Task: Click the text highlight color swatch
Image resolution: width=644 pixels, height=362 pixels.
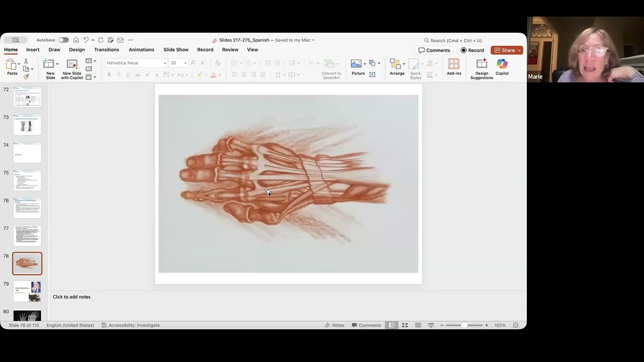Action: tap(200, 74)
